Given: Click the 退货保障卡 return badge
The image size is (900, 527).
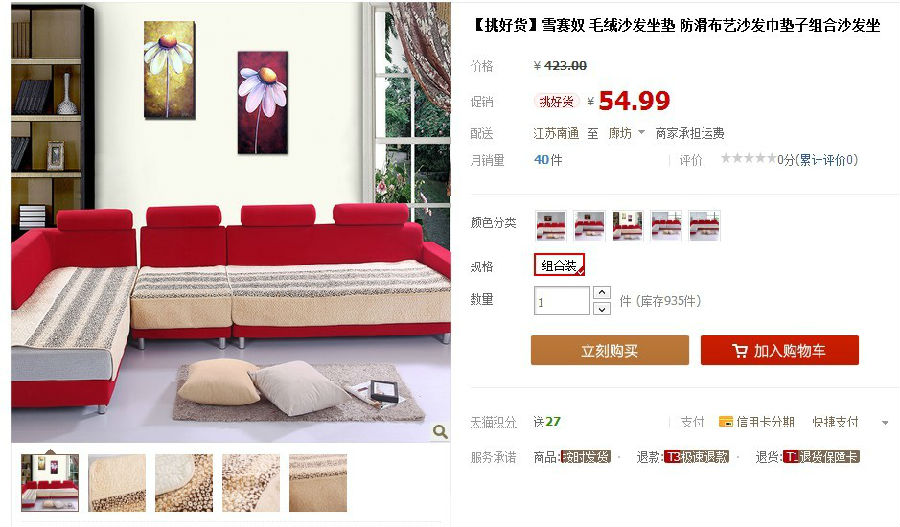Looking at the screenshot, I should coord(821,457).
